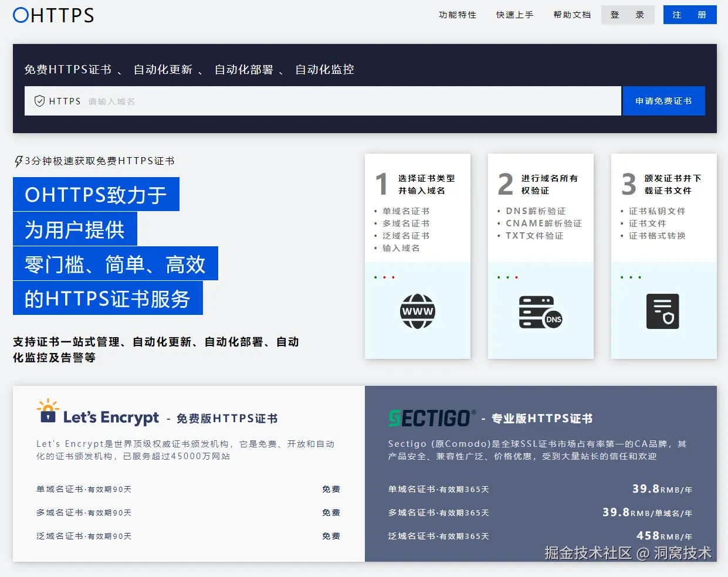Select 单域名证书·有效期90天 row
Image resolution: width=728 pixels, height=577 pixels.
(188, 489)
